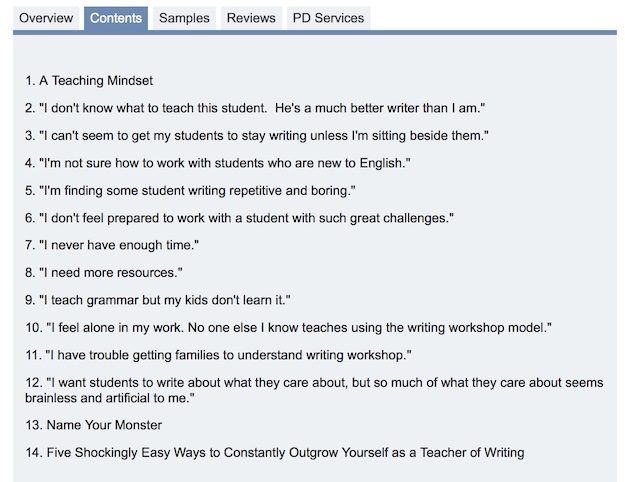Click chapter 14 Five Shockingly Easy Ways
Viewport: 625px width, 482px height.
tap(275, 452)
